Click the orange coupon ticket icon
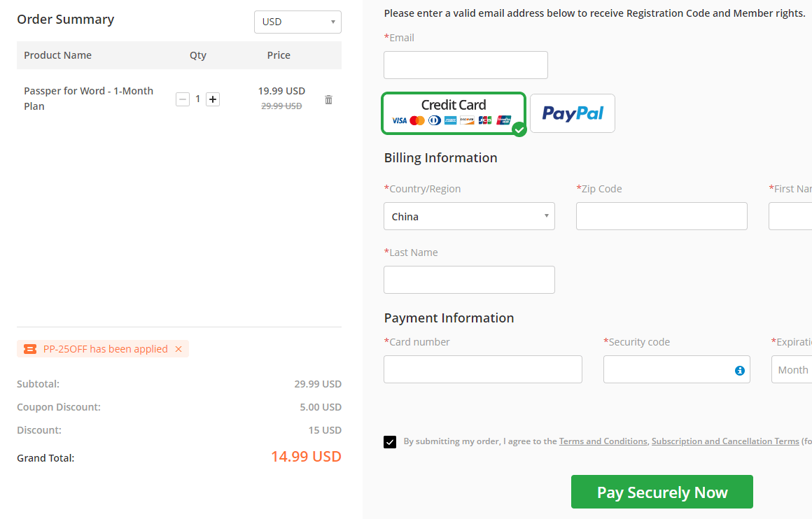Screen dimensions: 812x519 coord(30,349)
